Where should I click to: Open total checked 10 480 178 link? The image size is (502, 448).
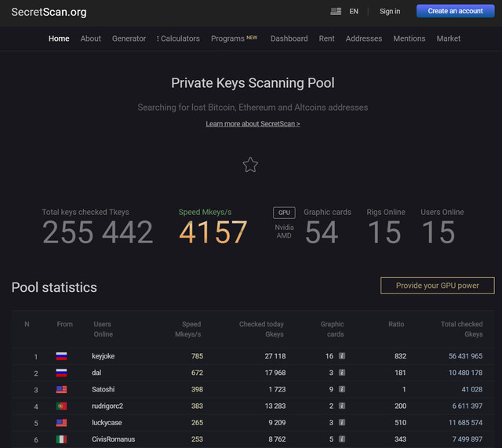[x=465, y=373]
